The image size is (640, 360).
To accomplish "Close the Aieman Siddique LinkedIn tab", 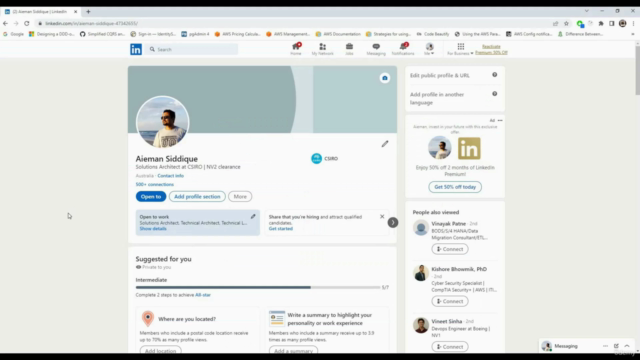I will point(75,12).
